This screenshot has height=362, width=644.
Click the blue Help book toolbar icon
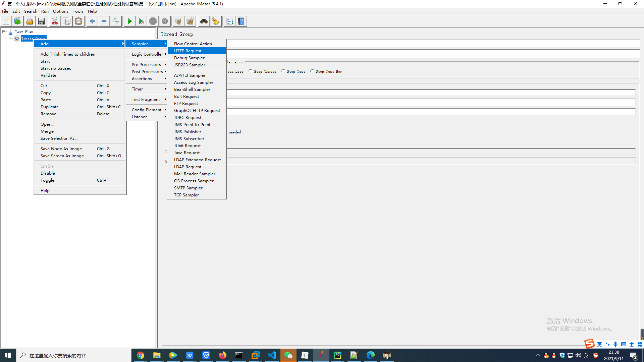(241, 21)
